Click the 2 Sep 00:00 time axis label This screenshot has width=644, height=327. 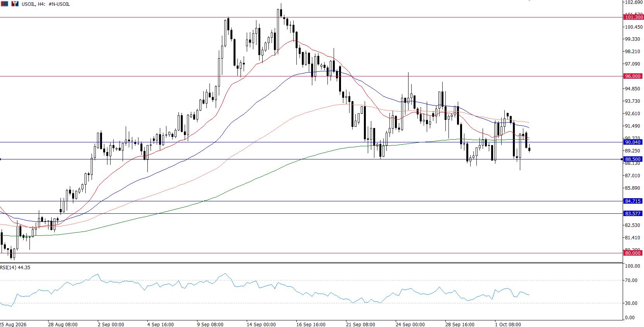tap(111, 325)
